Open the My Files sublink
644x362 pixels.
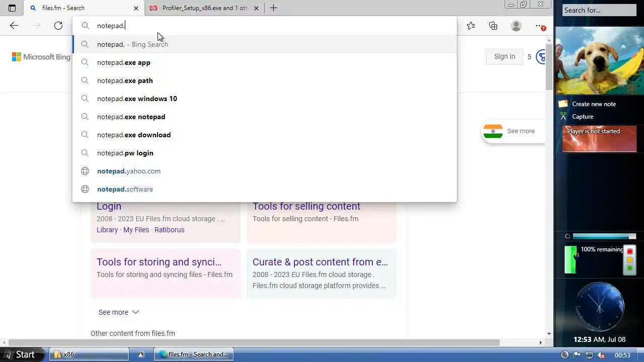(x=136, y=230)
